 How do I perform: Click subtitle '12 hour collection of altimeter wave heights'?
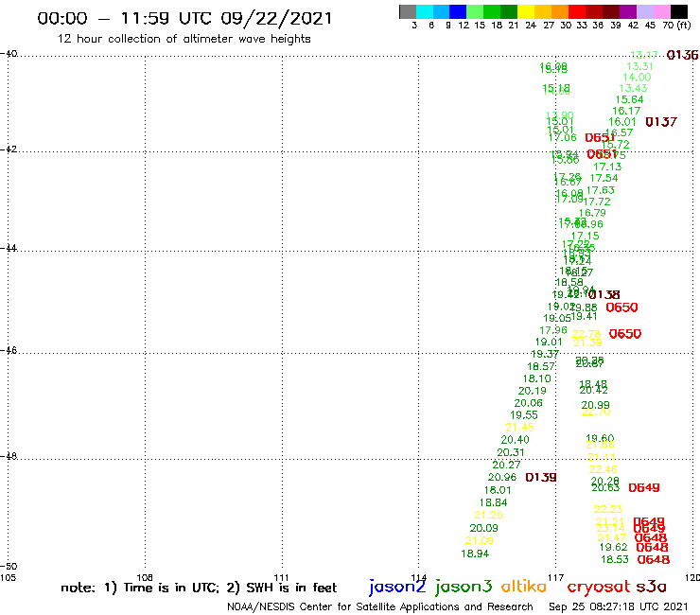(x=184, y=39)
